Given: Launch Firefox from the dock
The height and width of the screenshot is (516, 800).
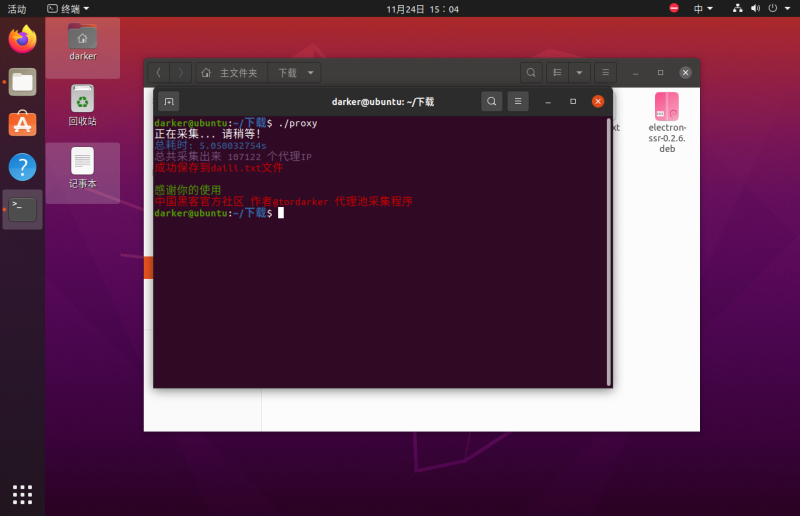Looking at the screenshot, I should (22, 40).
